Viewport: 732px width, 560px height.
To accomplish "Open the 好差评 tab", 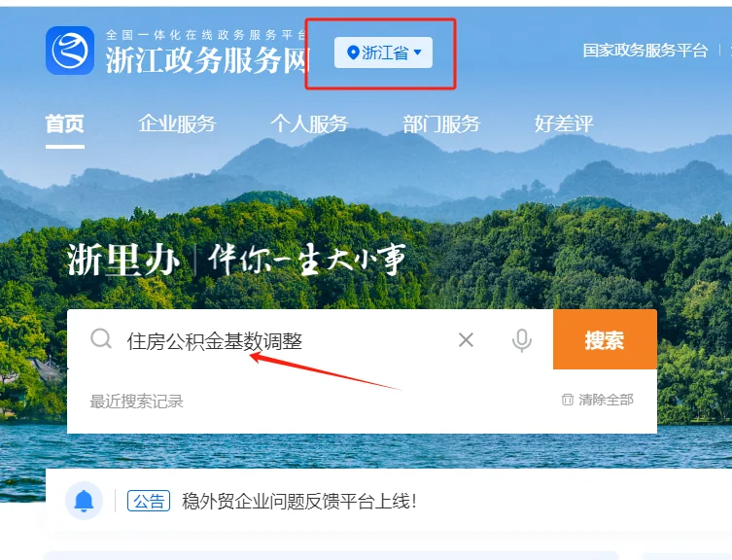I will pos(564,124).
